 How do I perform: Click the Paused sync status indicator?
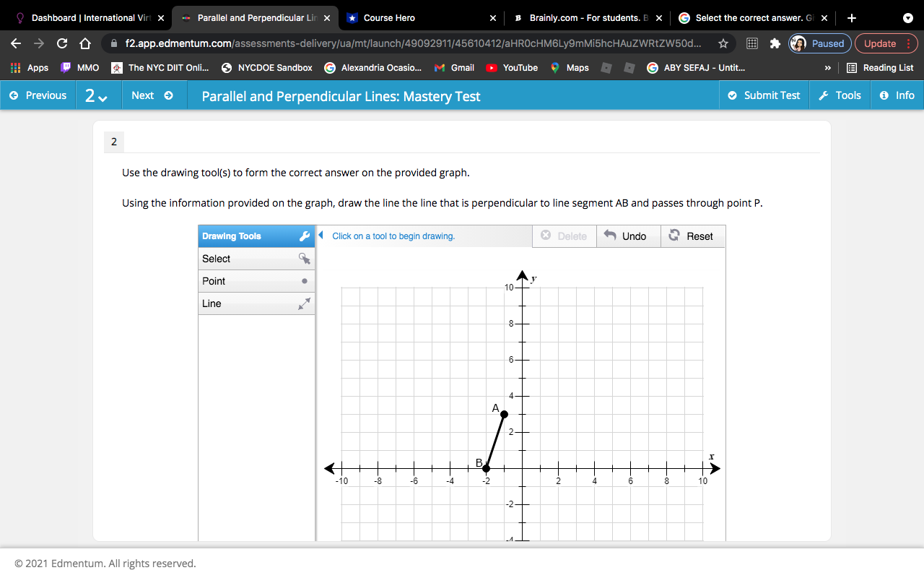pos(819,43)
